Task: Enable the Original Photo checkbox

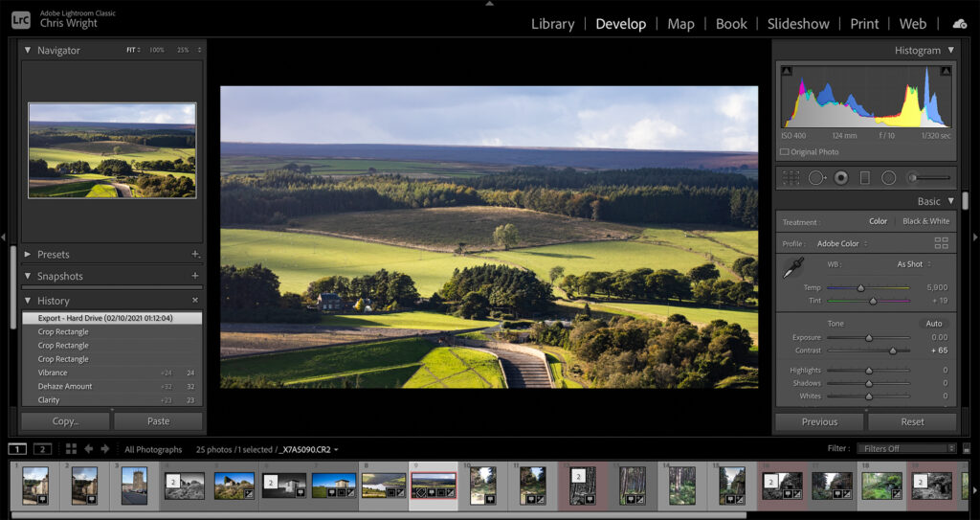Action: pos(785,151)
